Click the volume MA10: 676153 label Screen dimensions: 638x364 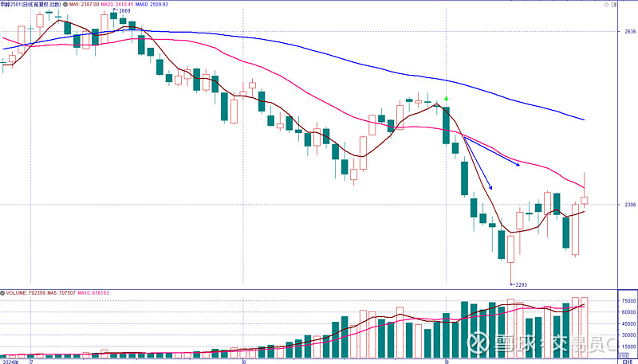[94, 292]
